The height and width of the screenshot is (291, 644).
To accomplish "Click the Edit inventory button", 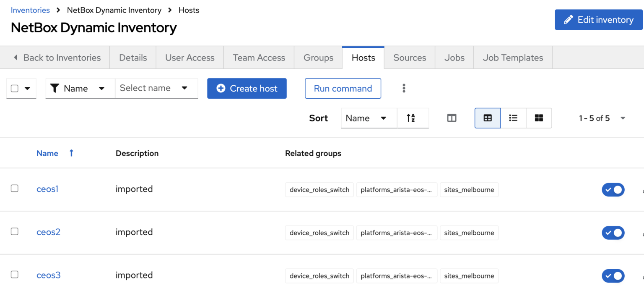I will click(x=598, y=19).
